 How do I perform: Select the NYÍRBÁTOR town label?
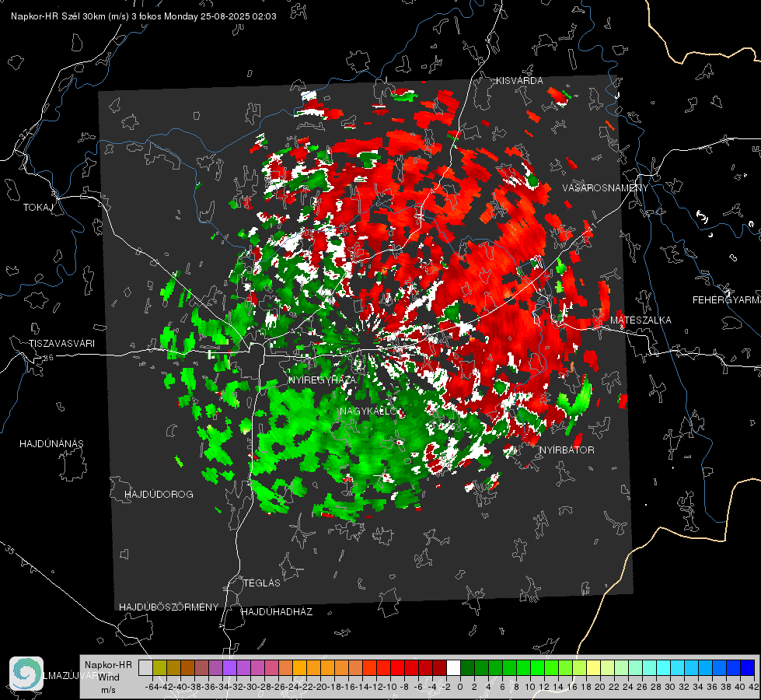click(567, 450)
